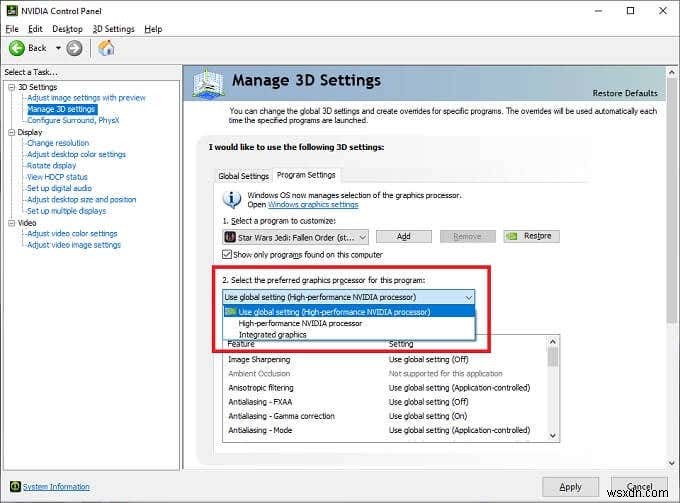Choose High-performance NVIDIA processor option
Viewport: 680px width, 503px height.
[x=349, y=323]
